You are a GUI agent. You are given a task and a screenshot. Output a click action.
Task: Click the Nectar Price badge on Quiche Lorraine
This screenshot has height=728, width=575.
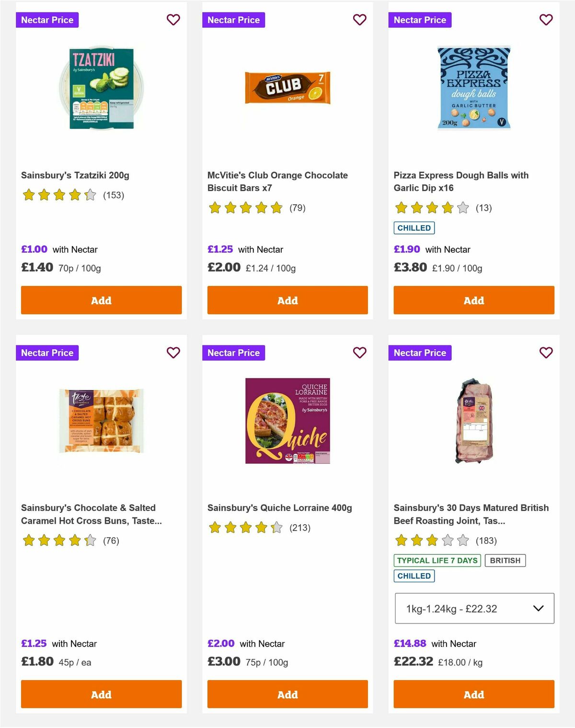click(x=234, y=352)
